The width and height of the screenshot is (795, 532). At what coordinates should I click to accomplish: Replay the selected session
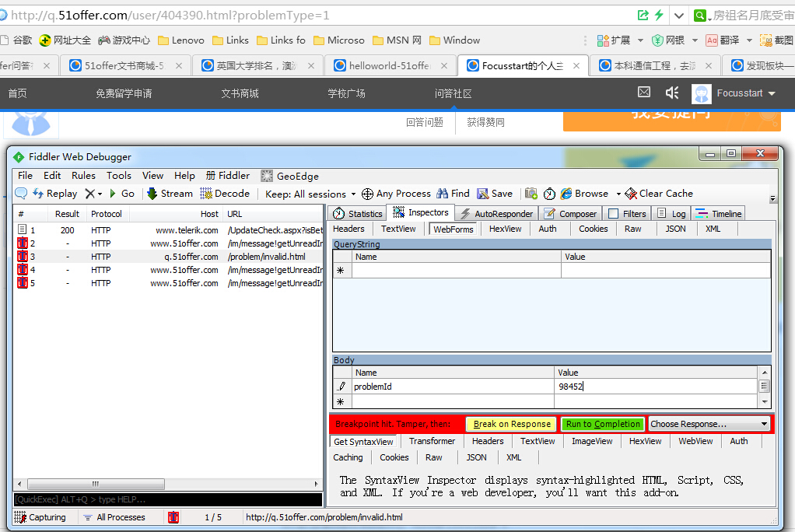(x=54, y=193)
